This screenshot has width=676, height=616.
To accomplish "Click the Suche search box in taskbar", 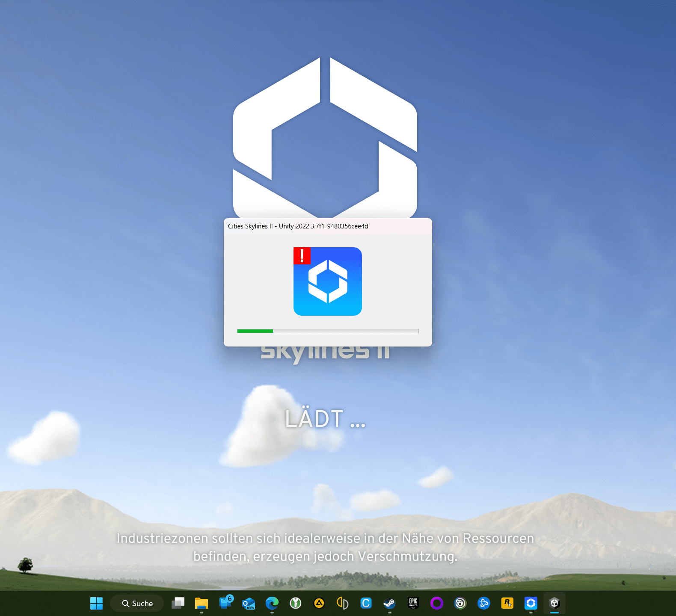I will pos(137,603).
